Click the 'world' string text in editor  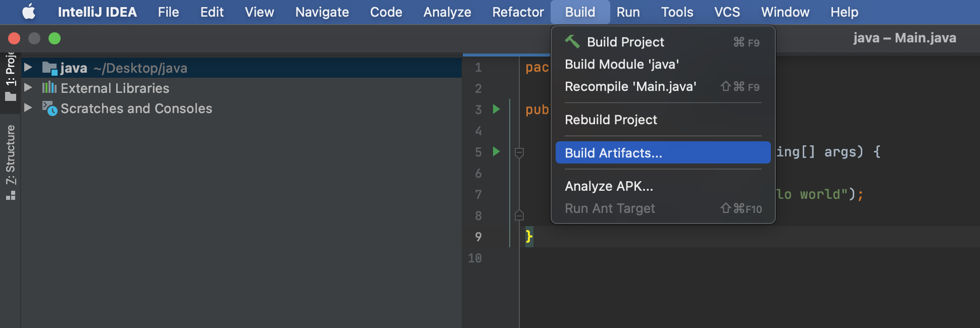[x=820, y=194]
